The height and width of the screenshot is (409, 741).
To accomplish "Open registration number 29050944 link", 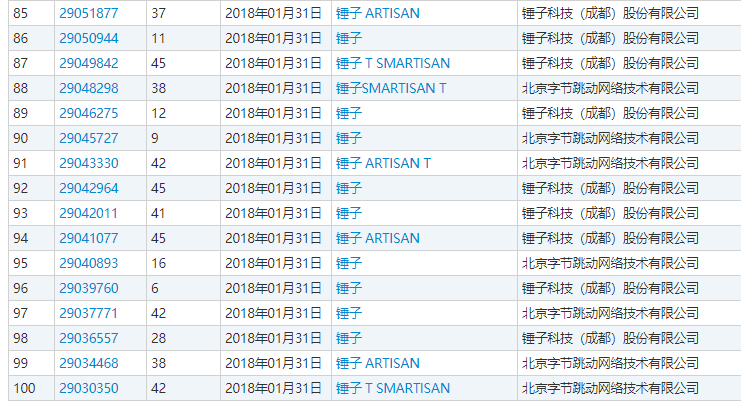I will 88,38.
